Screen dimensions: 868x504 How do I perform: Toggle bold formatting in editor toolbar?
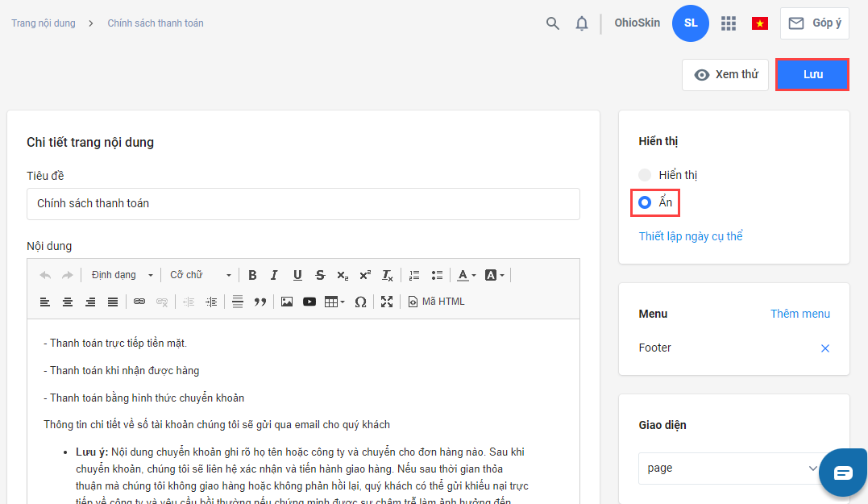252,275
